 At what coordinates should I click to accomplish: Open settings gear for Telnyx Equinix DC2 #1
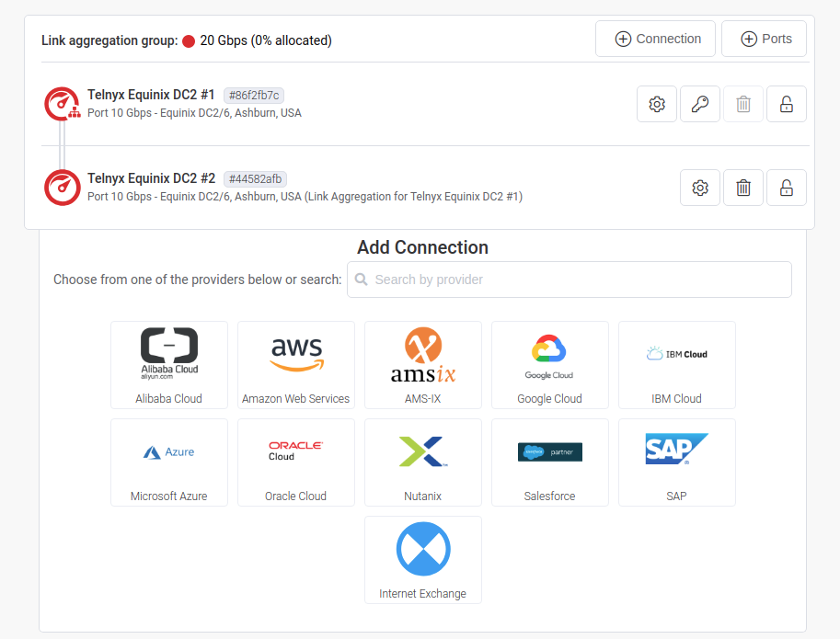point(657,104)
